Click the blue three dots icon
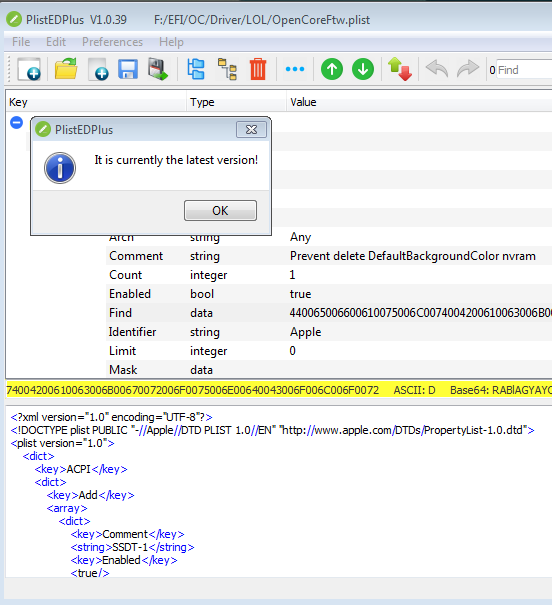The height and width of the screenshot is (605, 552). click(295, 69)
